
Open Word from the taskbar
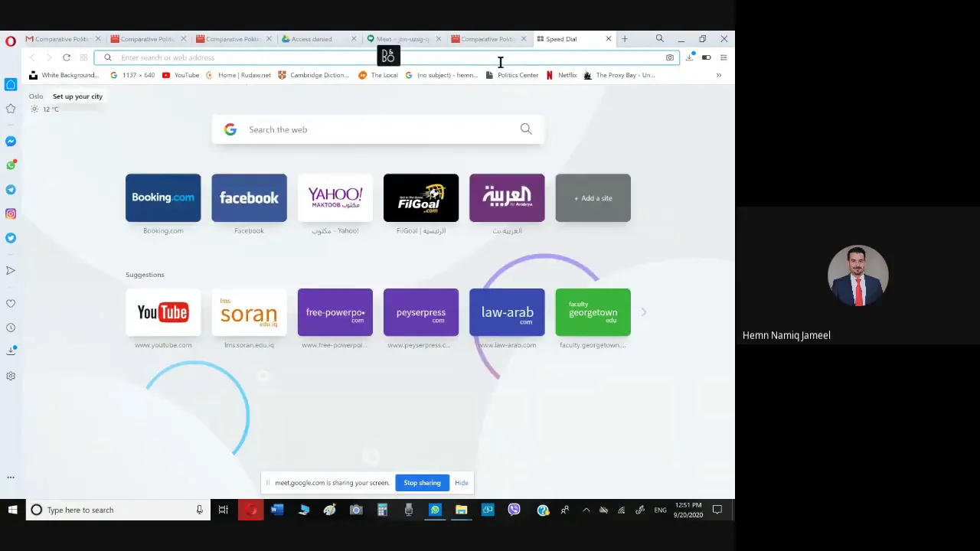click(277, 510)
